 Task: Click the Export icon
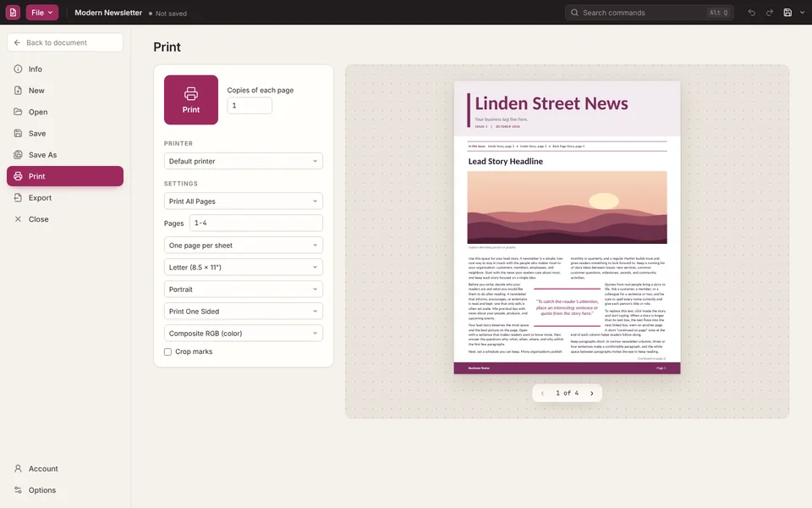tap(18, 197)
